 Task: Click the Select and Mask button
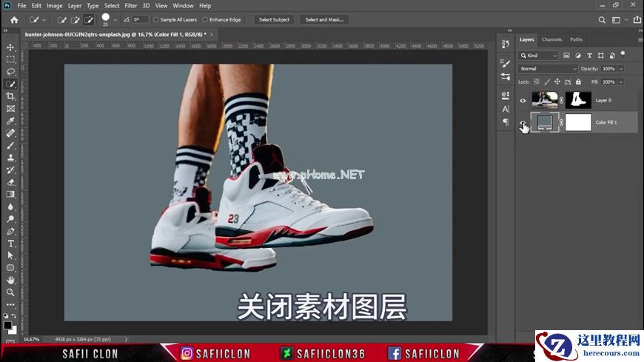pos(324,20)
